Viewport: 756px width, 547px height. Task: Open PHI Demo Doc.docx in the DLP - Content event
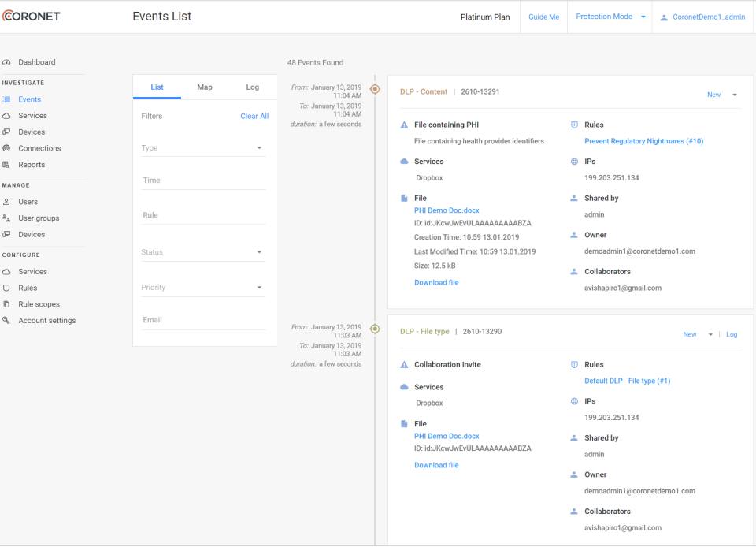(447, 210)
